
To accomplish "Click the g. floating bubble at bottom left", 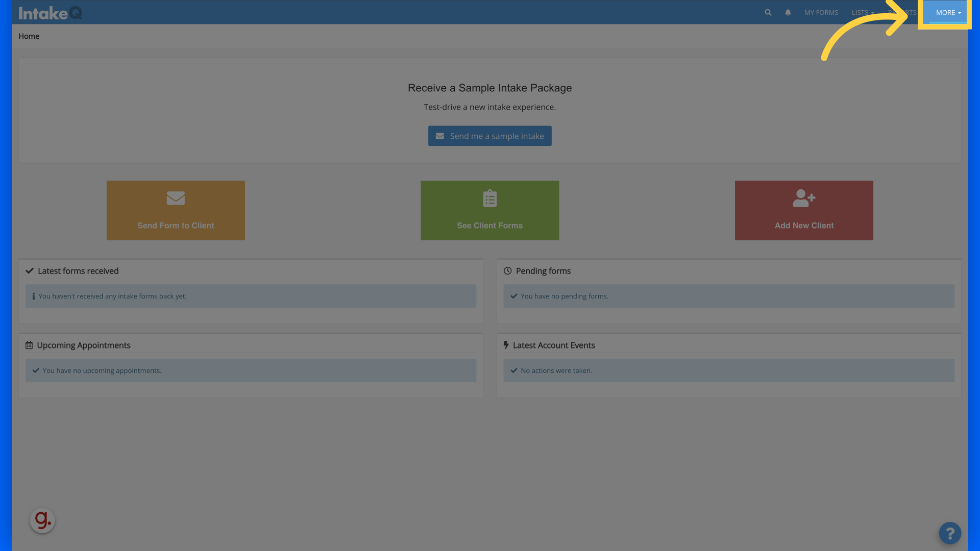I will click(42, 520).
